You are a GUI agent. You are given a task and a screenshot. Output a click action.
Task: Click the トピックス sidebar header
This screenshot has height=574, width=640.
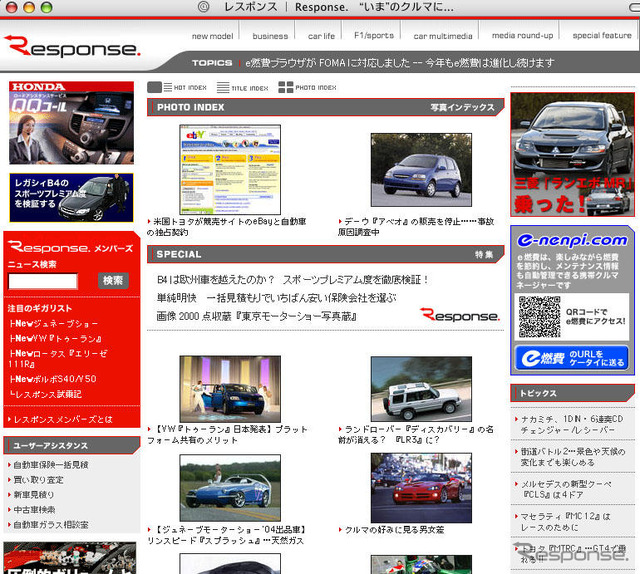[573, 393]
